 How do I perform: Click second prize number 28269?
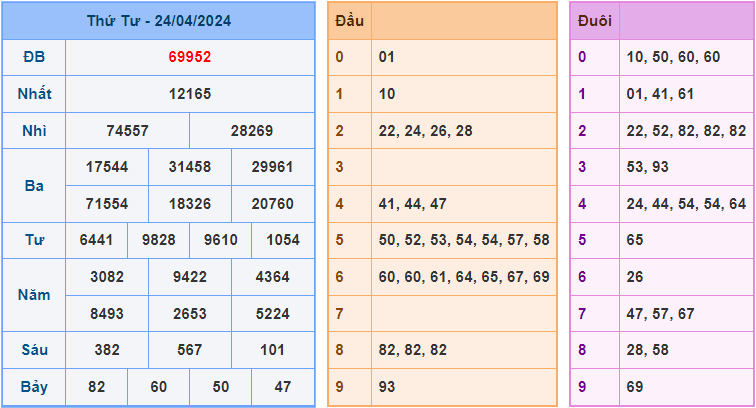click(252, 131)
